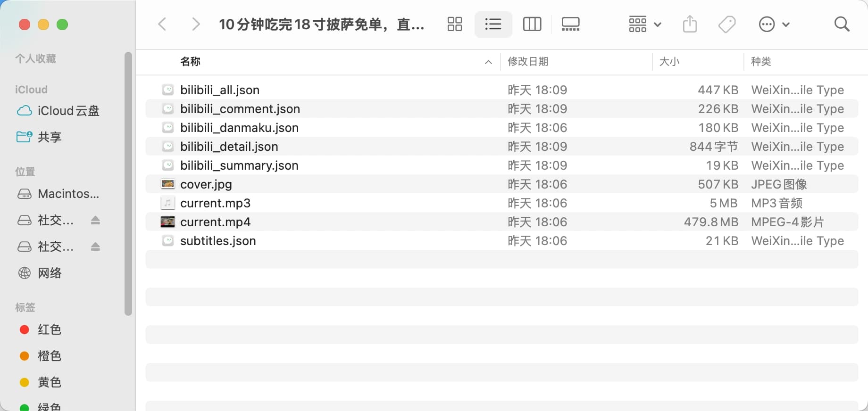The height and width of the screenshot is (411, 868).
Task: Select the current.mp4 video file
Action: 215,222
